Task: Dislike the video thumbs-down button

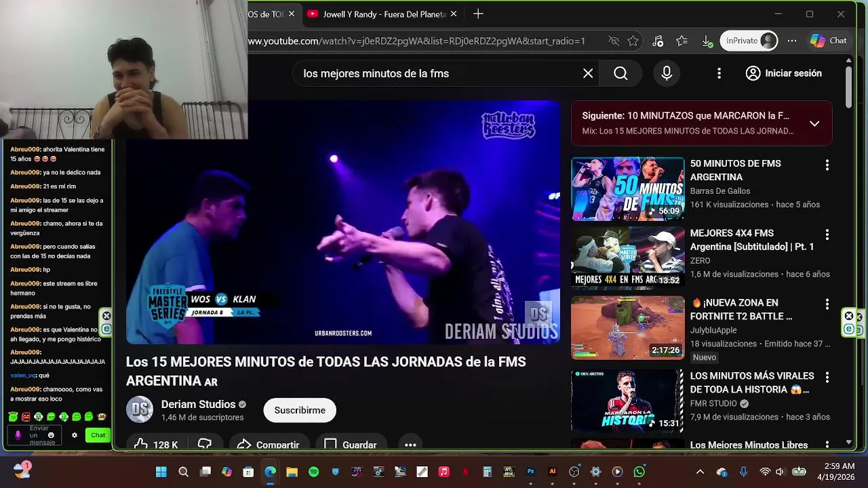Action: point(205,445)
